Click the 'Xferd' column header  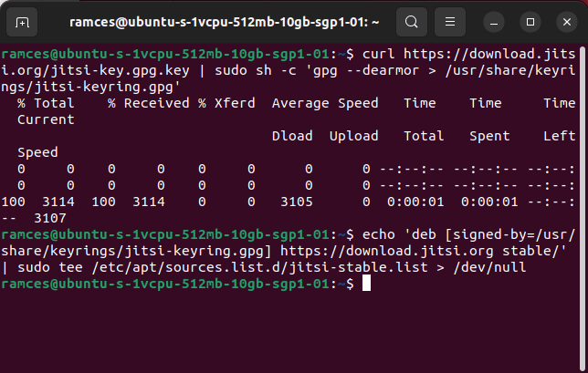click(235, 103)
